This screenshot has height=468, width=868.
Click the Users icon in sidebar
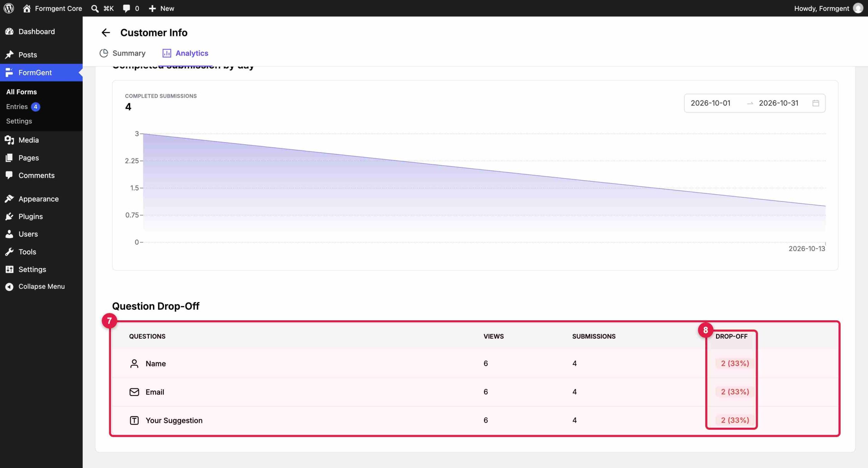(x=9, y=234)
